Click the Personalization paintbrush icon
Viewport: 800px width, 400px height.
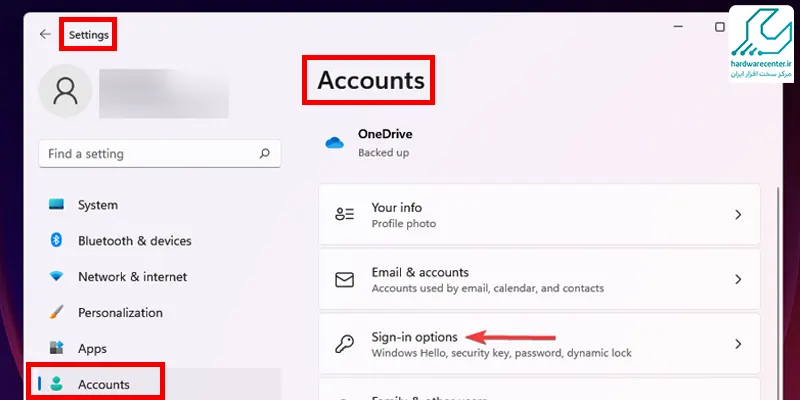tap(56, 312)
